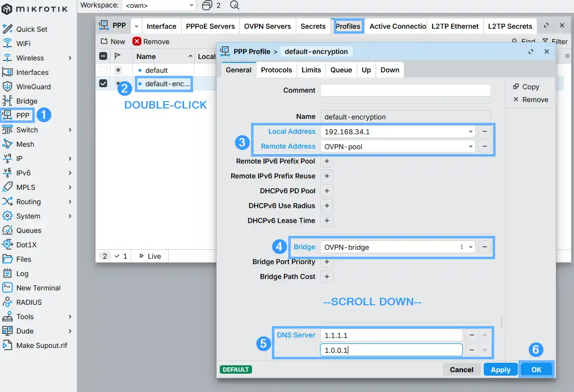Open Dot1X in the sidebar
Viewport: 574px width, 392px height.
tap(26, 245)
